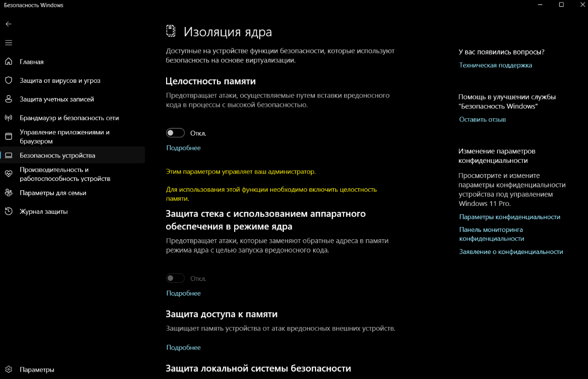
Task: Click the family options icon
Action: pos(8,193)
